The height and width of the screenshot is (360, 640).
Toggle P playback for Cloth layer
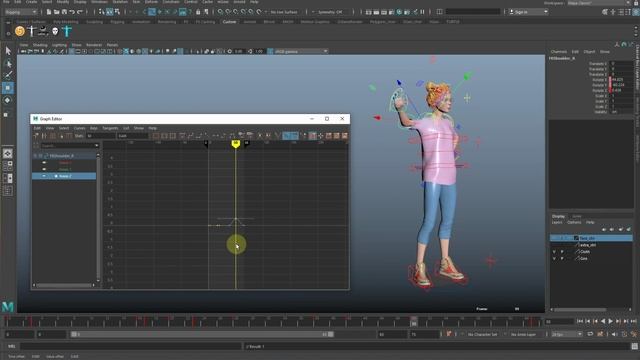pyautogui.click(x=562, y=252)
